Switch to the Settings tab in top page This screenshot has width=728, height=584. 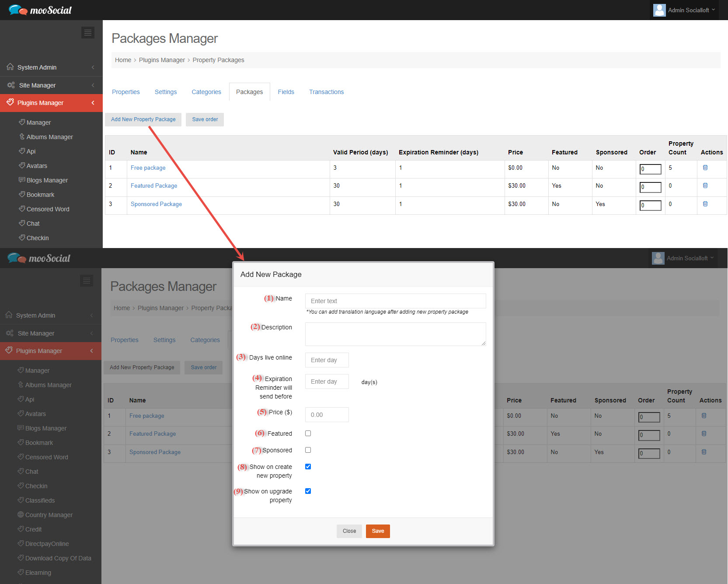coord(166,92)
